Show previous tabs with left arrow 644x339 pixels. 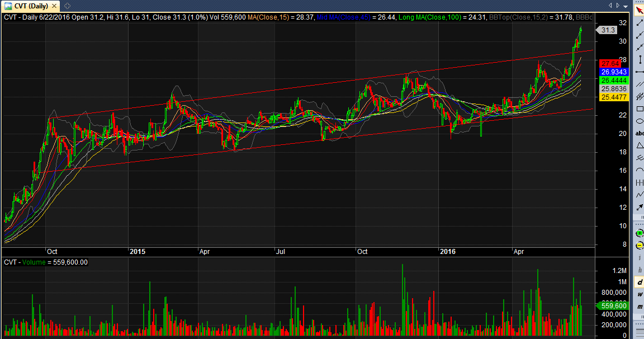tap(610, 6)
